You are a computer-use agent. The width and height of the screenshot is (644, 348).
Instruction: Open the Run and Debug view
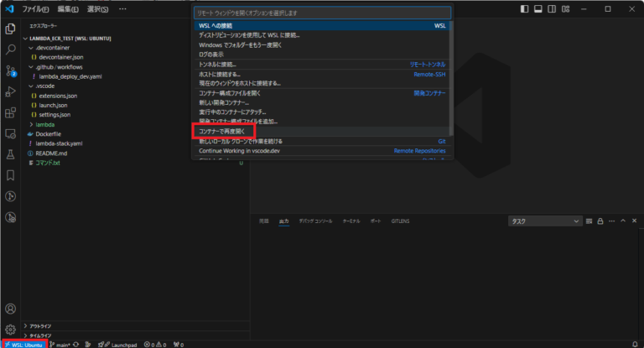[10, 91]
